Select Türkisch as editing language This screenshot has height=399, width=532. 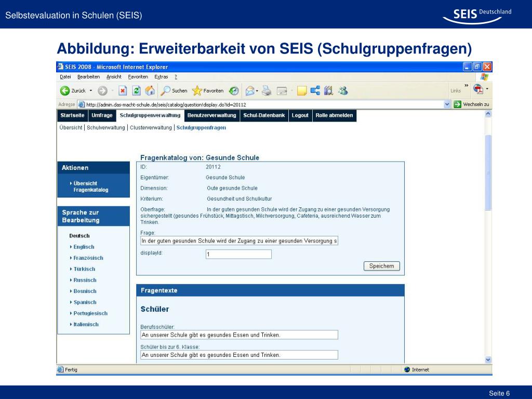pos(84,269)
